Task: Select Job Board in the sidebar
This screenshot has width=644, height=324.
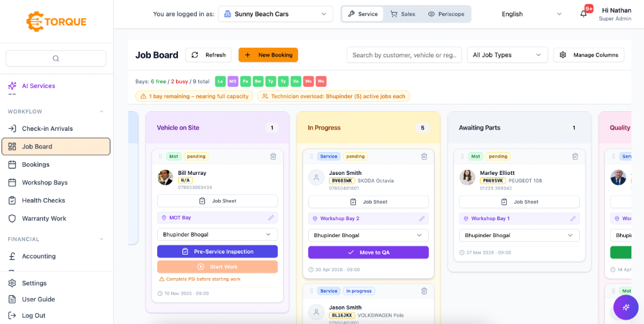Action: click(56, 147)
